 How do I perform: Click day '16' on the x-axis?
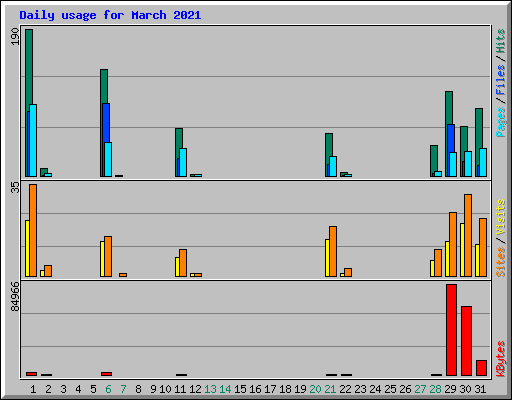point(255,389)
